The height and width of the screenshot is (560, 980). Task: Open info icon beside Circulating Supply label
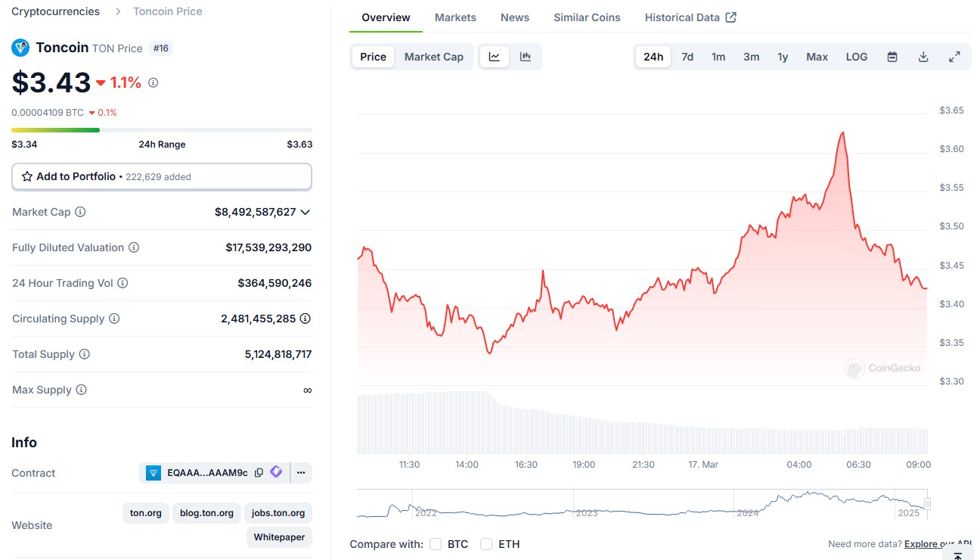pos(114,319)
